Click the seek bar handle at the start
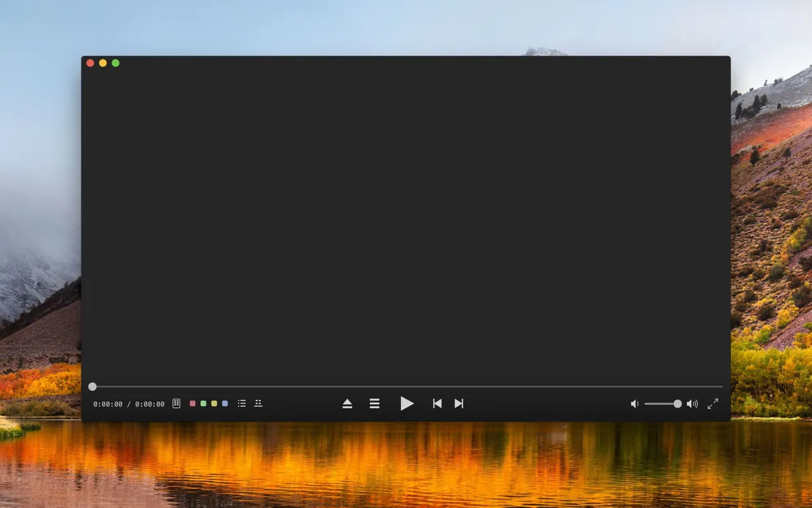 click(x=93, y=386)
